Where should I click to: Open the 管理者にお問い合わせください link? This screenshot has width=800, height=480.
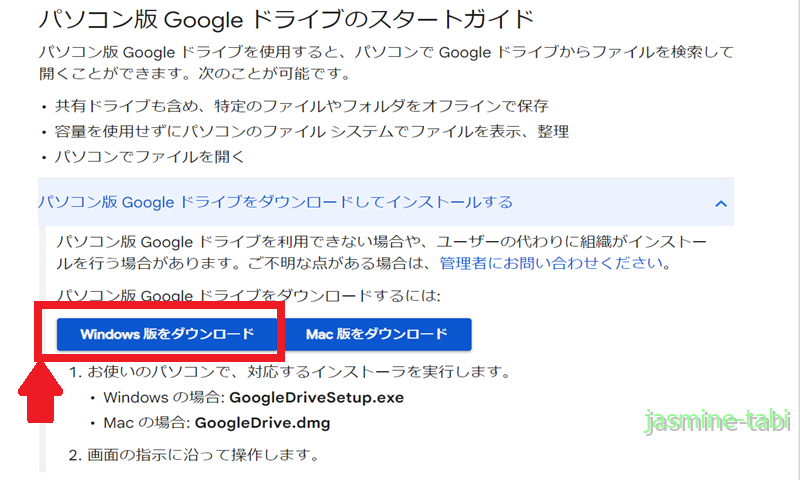551,263
